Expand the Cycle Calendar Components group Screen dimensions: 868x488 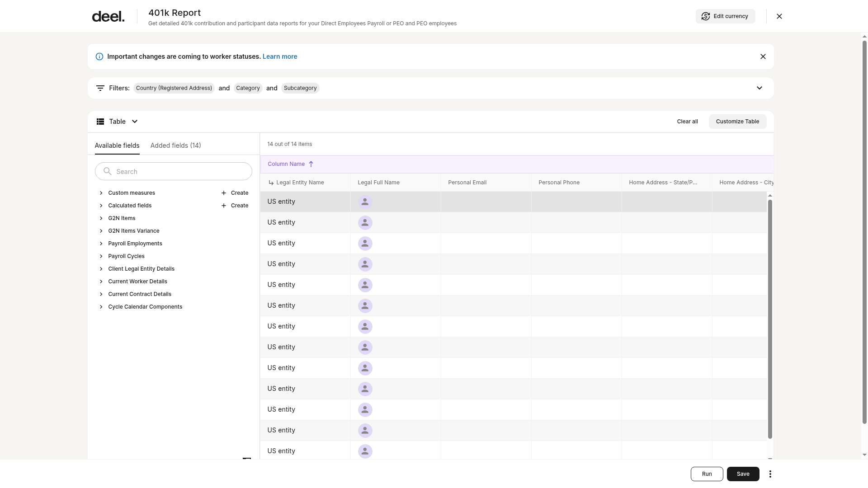click(101, 307)
